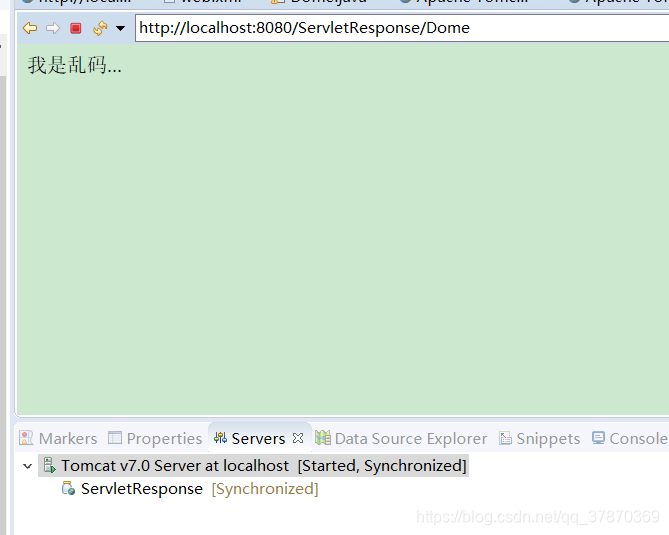Switch to the Markers tab
The image size is (669, 535).
tap(58, 438)
